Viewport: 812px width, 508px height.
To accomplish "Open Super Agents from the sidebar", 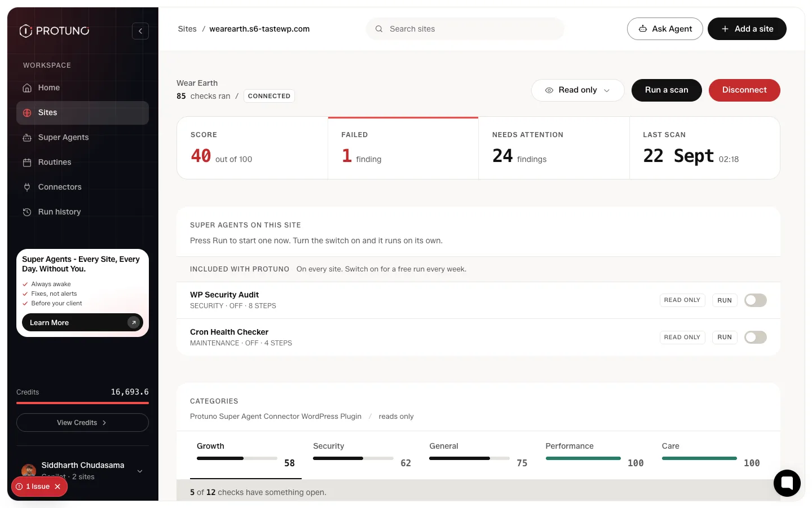I will pos(82,137).
